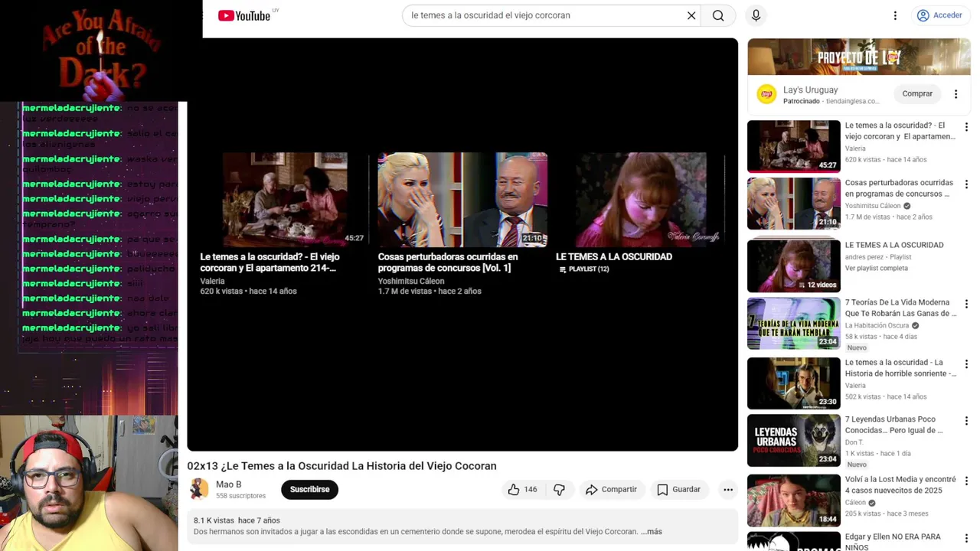
Task: Share the video via Compartir
Action: 611,490
